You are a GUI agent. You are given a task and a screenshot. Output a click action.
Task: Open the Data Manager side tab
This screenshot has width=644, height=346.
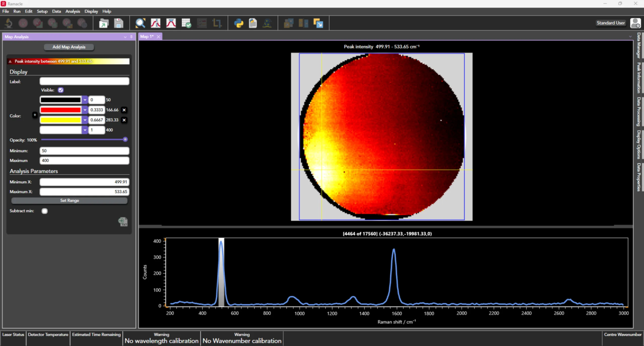639,46
